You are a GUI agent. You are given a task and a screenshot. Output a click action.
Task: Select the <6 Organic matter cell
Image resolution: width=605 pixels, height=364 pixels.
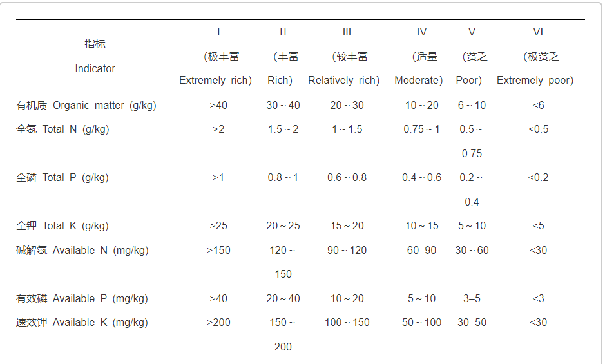click(x=538, y=106)
